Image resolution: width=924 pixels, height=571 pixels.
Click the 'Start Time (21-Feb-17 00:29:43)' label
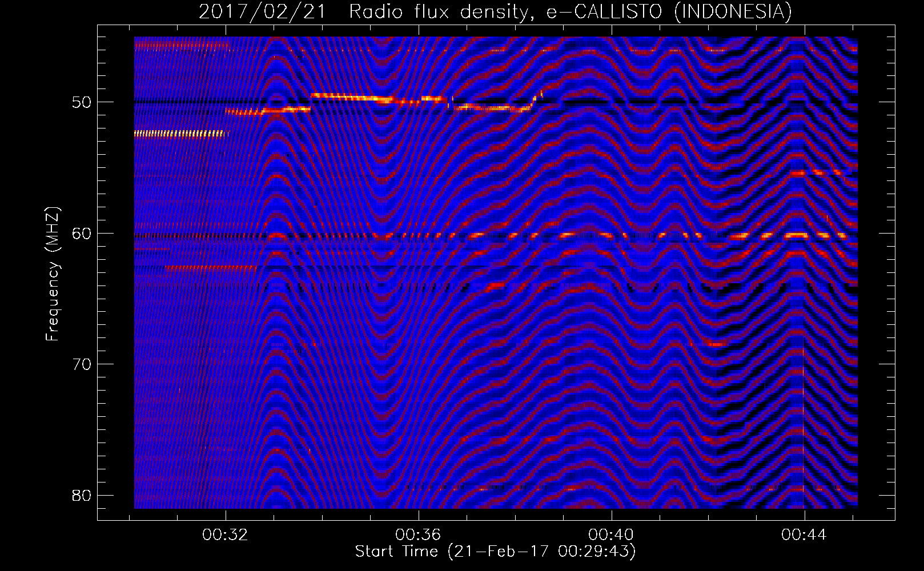(495, 552)
